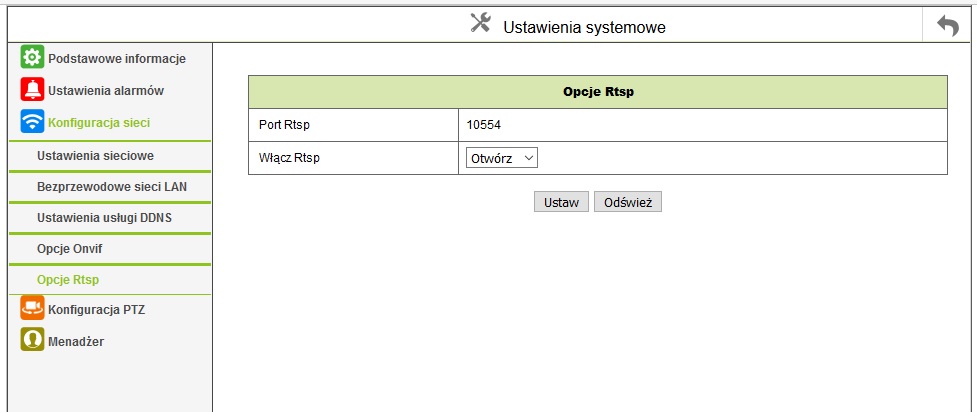Click the Ustaw button
The image size is (977, 412).
561,202
